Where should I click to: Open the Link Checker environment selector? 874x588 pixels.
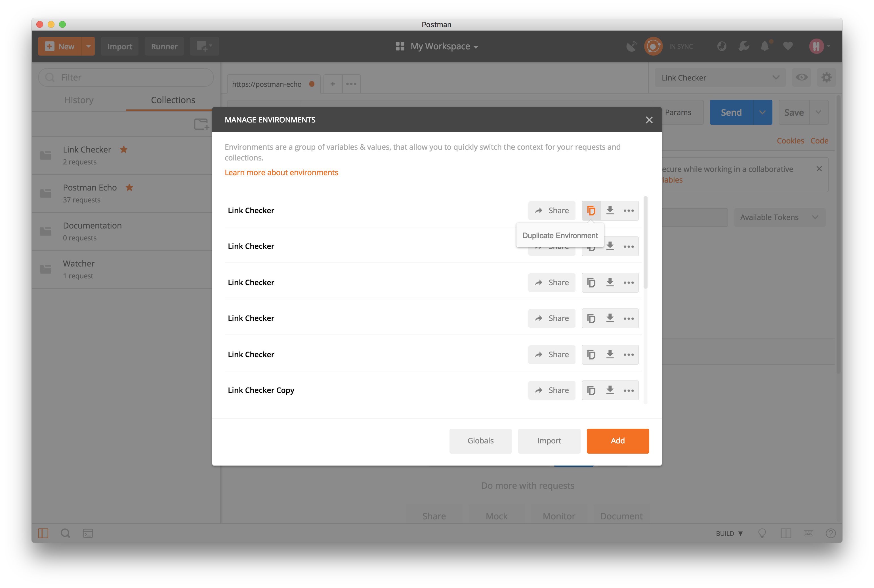(720, 78)
